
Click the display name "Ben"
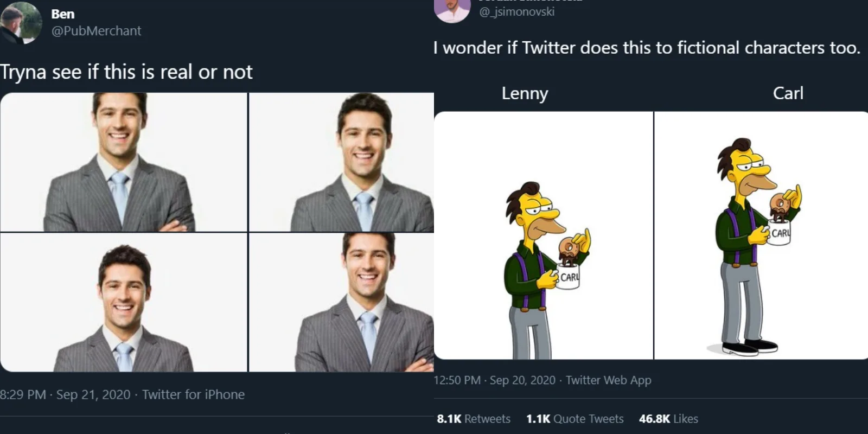(x=63, y=14)
